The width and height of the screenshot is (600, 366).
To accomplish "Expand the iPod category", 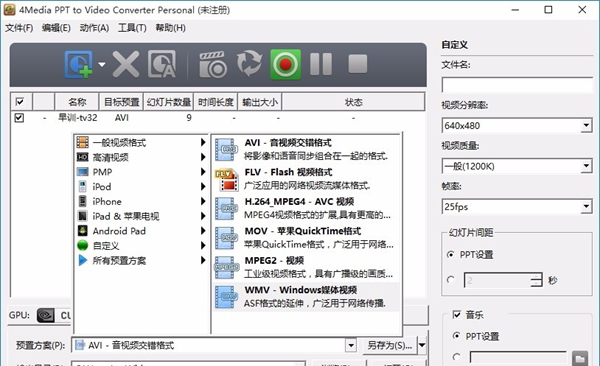I will 141,187.
